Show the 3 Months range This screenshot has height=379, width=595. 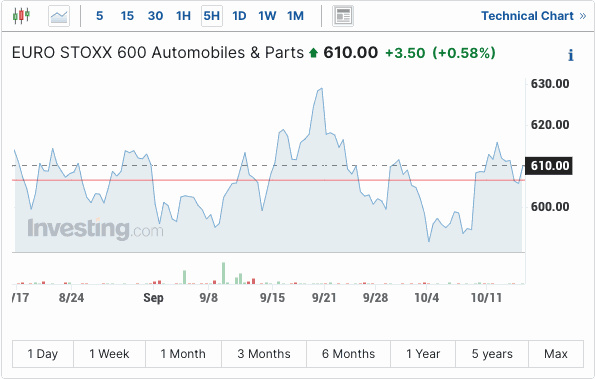click(x=264, y=354)
